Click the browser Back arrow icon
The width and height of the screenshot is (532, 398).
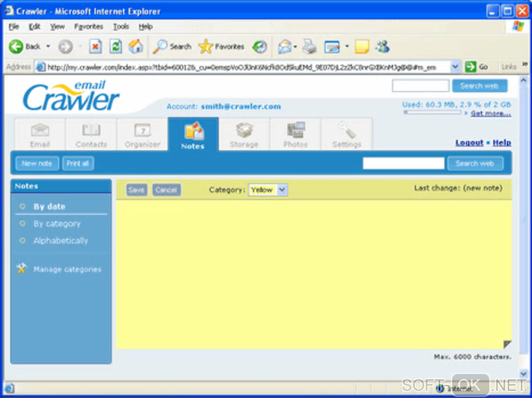click(16, 46)
